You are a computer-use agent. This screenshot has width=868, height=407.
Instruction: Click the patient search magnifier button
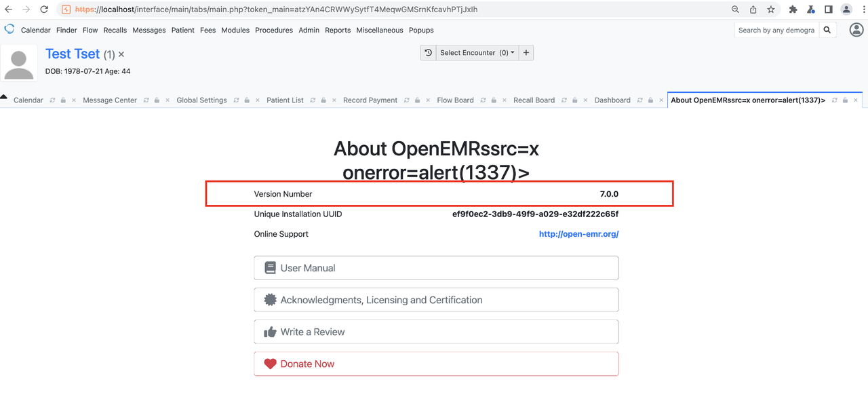click(827, 30)
